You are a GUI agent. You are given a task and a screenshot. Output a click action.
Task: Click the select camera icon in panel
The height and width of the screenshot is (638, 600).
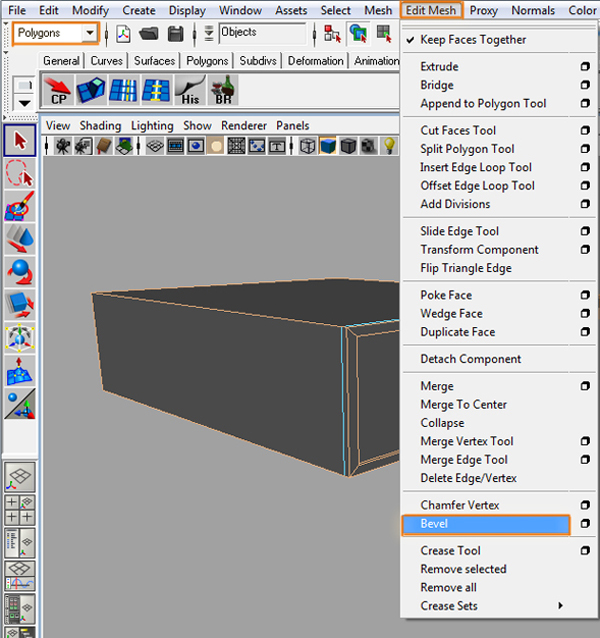coord(63,146)
